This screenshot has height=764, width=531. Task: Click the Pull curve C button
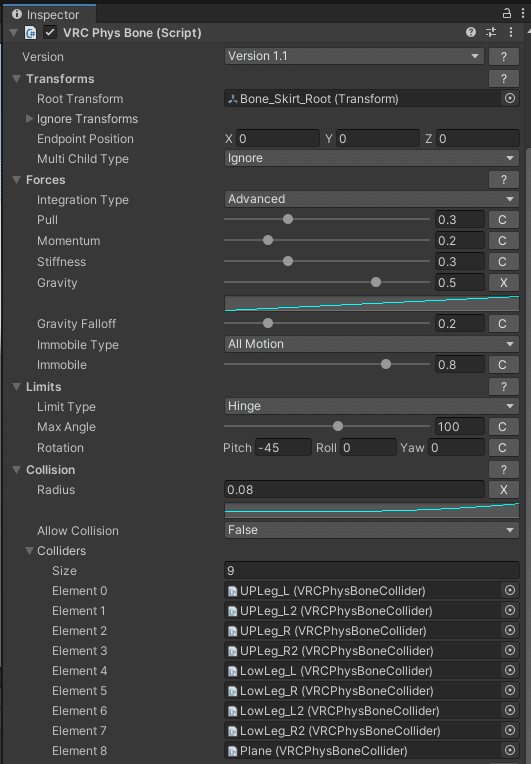503,220
